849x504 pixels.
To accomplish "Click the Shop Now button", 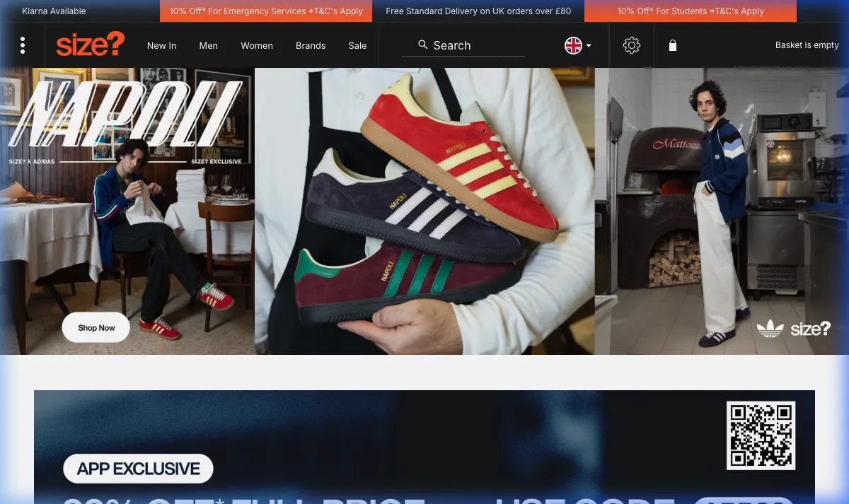I will point(96,327).
